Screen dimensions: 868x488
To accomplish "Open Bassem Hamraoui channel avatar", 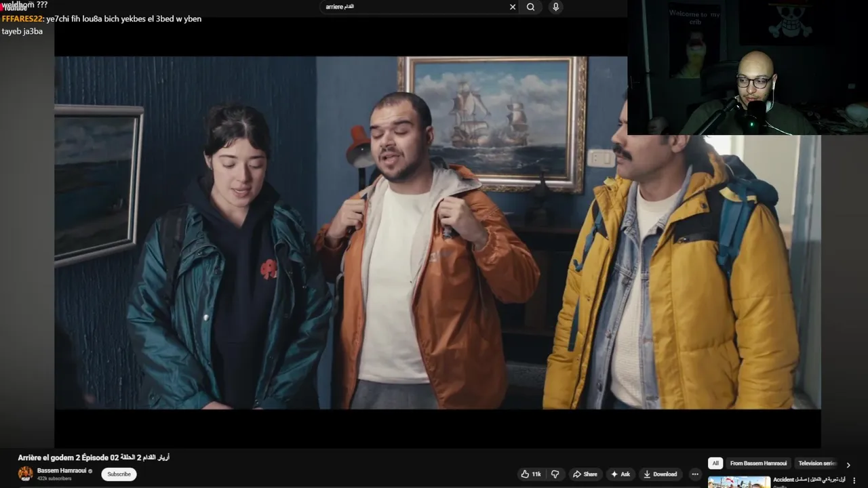I will (26, 474).
